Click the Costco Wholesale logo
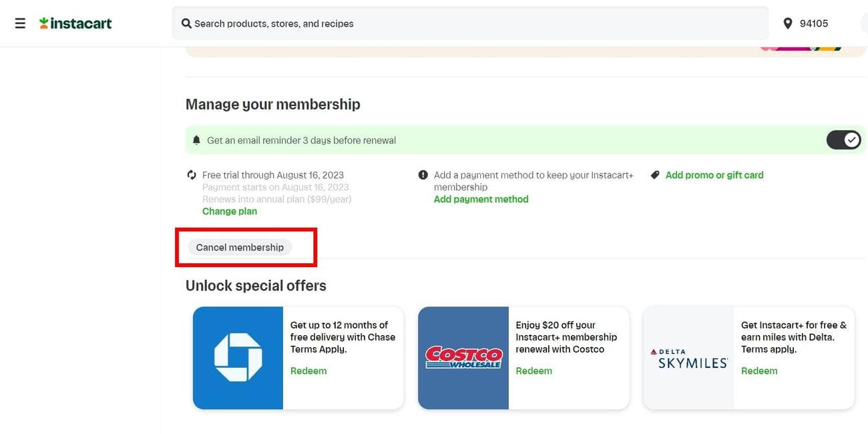The height and width of the screenshot is (434, 868). pos(463,357)
